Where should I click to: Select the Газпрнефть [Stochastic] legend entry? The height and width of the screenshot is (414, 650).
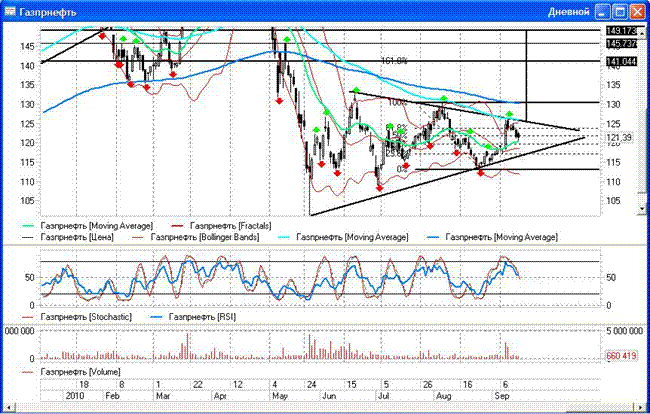click(77, 317)
